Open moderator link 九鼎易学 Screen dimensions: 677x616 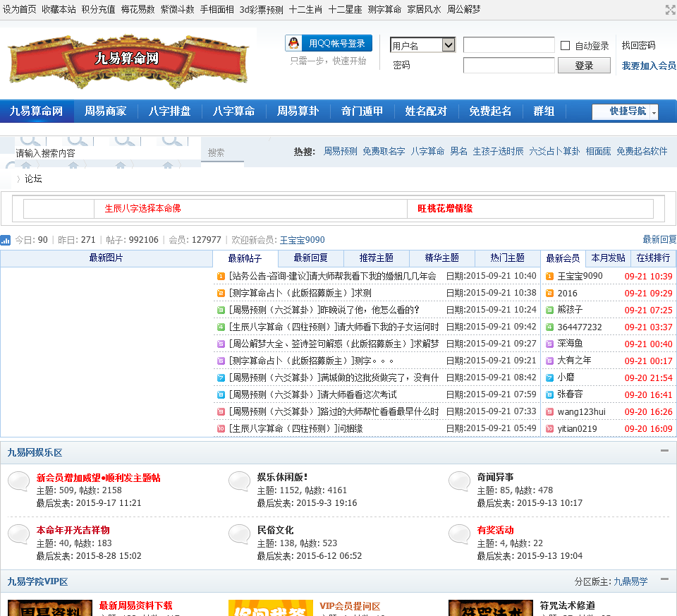630,581
